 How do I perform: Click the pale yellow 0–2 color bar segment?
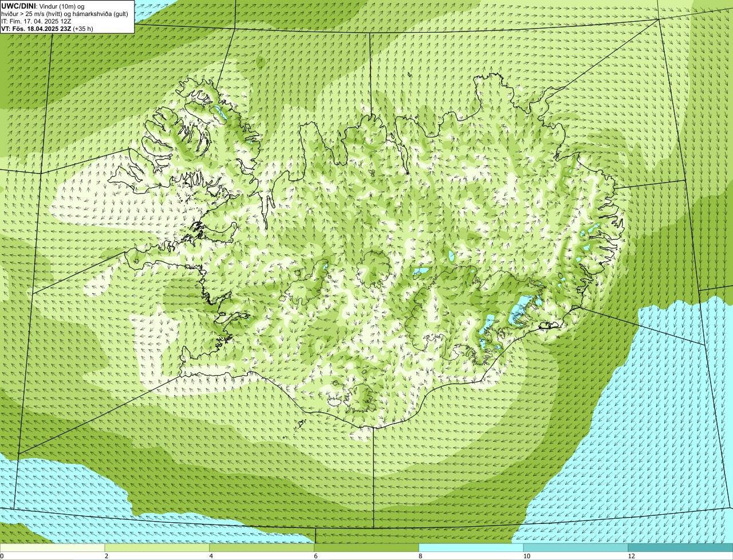pos(52,547)
